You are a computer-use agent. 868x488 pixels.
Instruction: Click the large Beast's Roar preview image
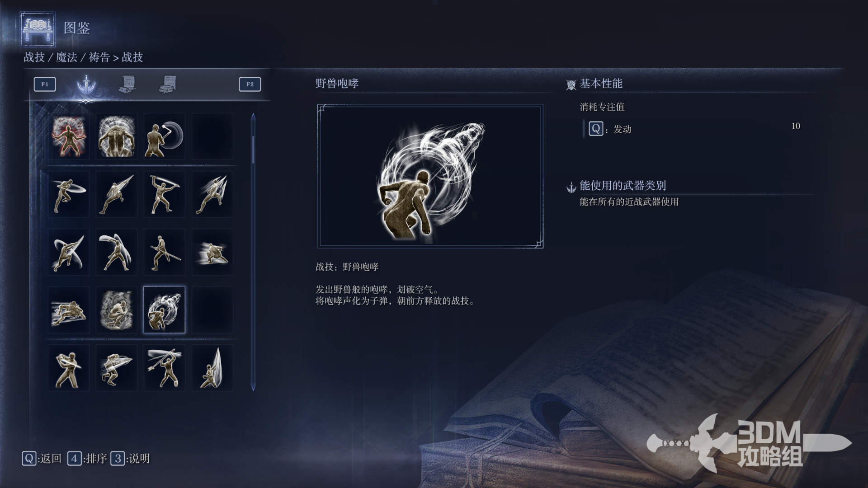[430, 176]
